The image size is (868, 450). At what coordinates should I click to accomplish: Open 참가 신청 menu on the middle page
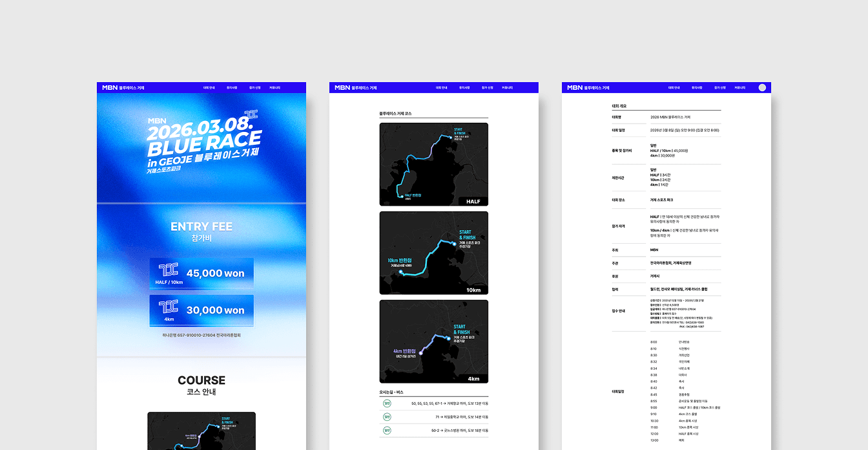(x=487, y=87)
